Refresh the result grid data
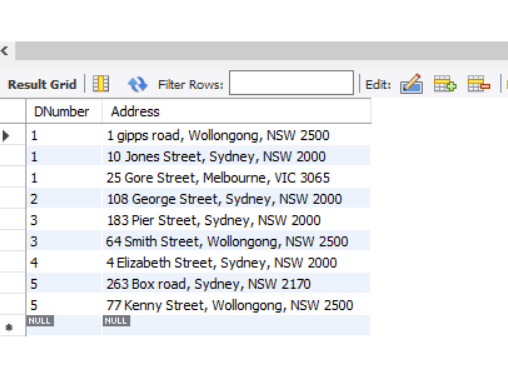 click(x=138, y=84)
